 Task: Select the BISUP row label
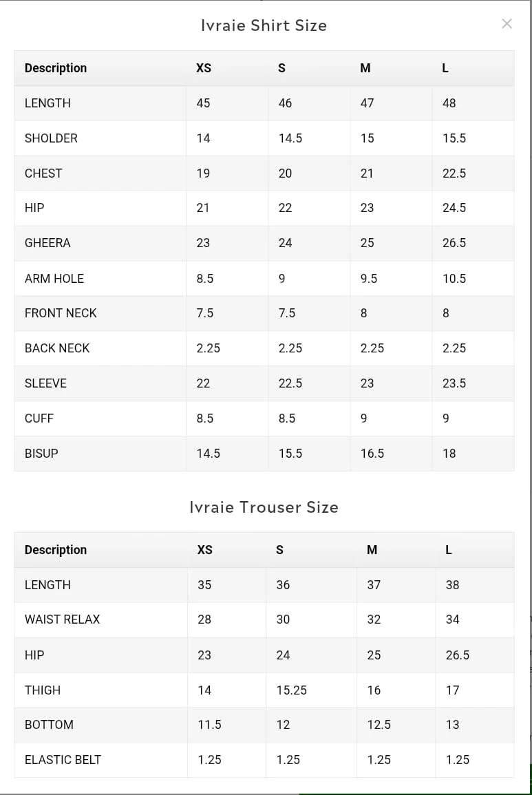tap(41, 454)
